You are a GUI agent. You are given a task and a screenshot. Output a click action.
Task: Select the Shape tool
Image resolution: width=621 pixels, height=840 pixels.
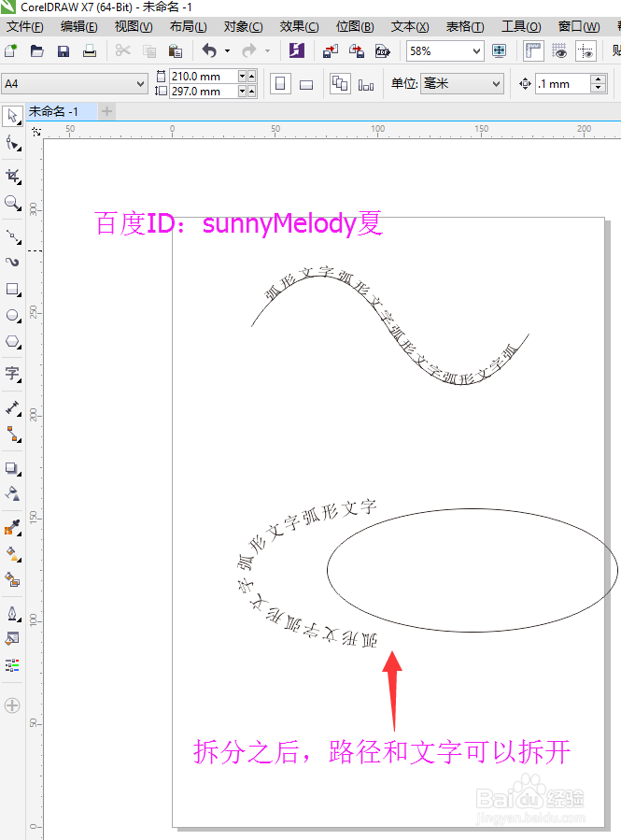pyautogui.click(x=12, y=144)
